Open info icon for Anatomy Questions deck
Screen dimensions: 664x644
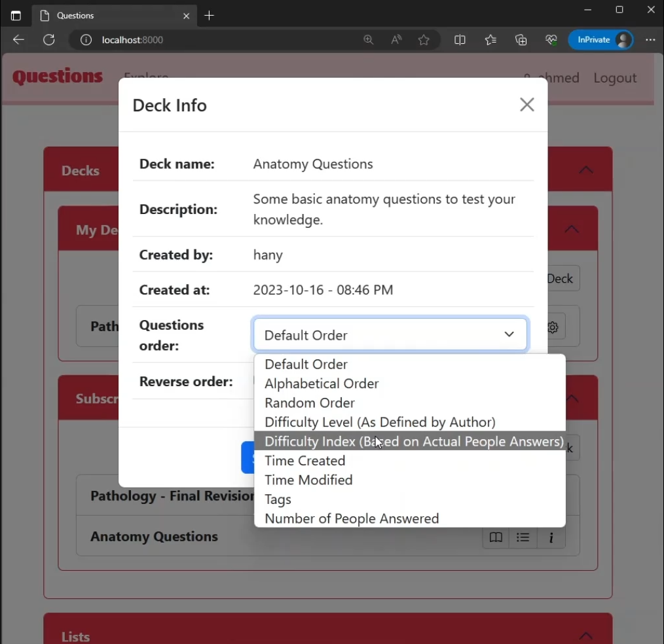[x=551, y=537]
